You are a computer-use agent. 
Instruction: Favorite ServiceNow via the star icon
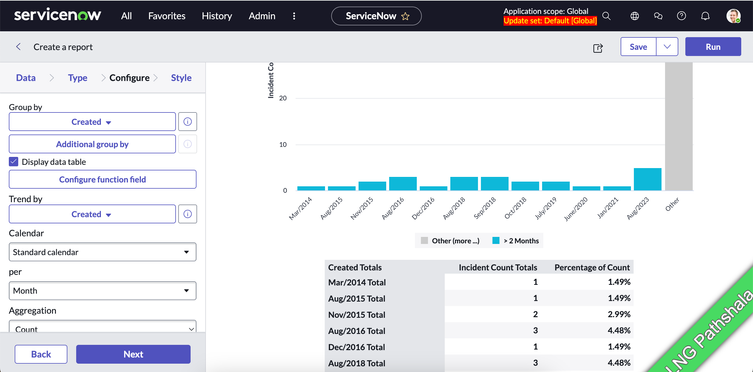click(x=405, y=16)
